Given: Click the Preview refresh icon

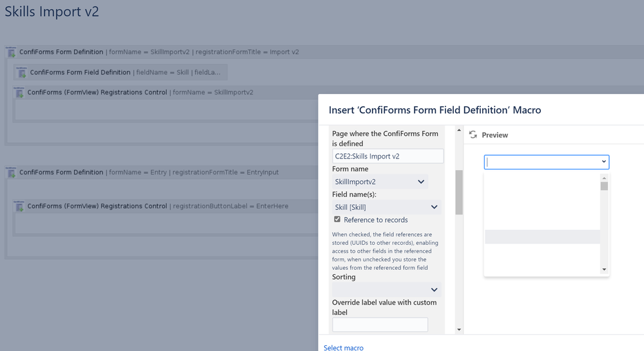Looking at the screenshot, I should point(473,135).
